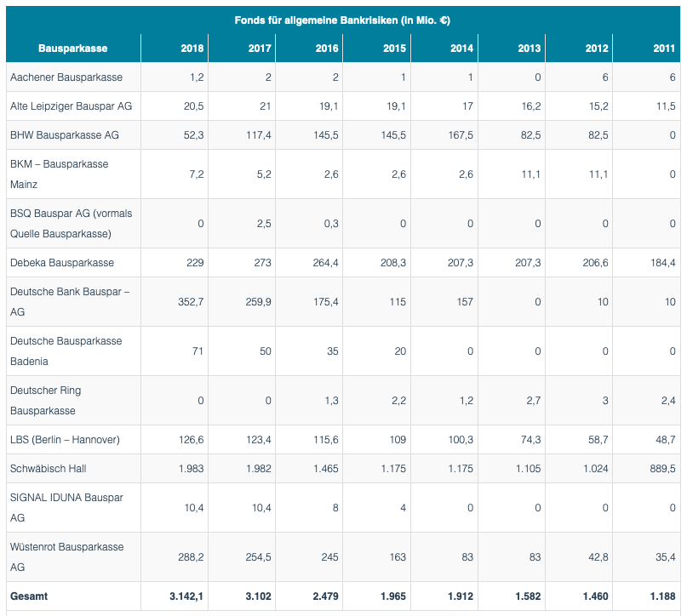Click SIGNAL IDUNA 2015 value 4
This screenshot has height=616, width=687.
tap(403, 507)
